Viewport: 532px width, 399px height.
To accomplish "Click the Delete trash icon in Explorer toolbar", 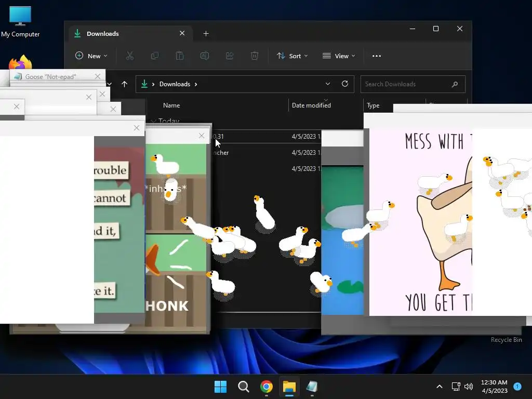I will click(x=255, y=56).
